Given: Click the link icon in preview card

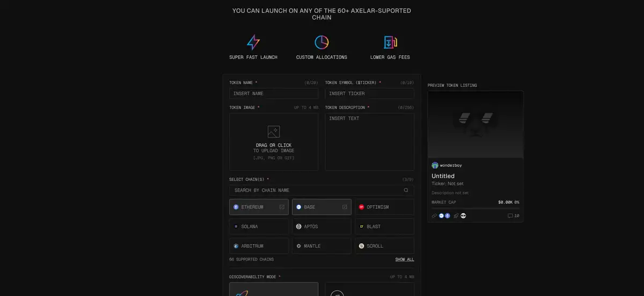Looking at the screenshot, I should coord(434,216).
